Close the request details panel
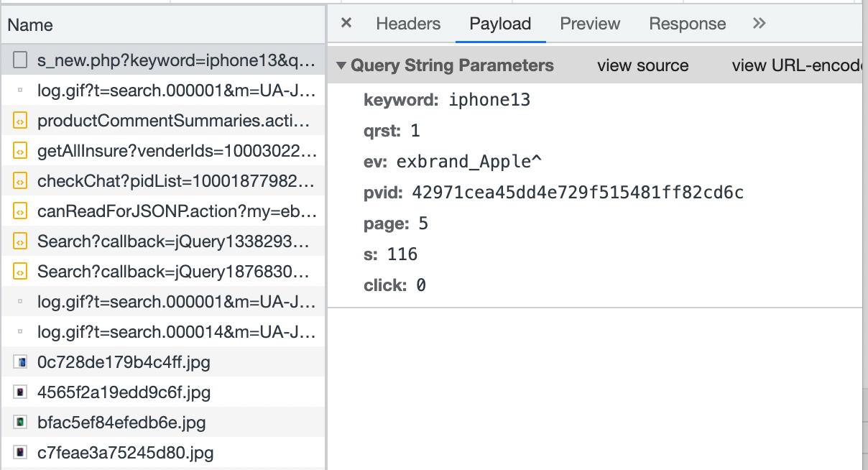This screenshot has width=868, height=470. [346, 23]
